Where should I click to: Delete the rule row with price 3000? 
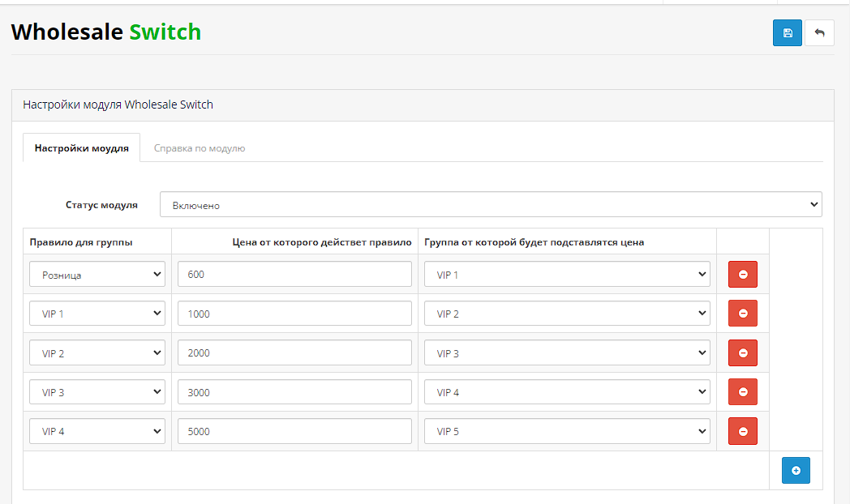coord(742,392)
